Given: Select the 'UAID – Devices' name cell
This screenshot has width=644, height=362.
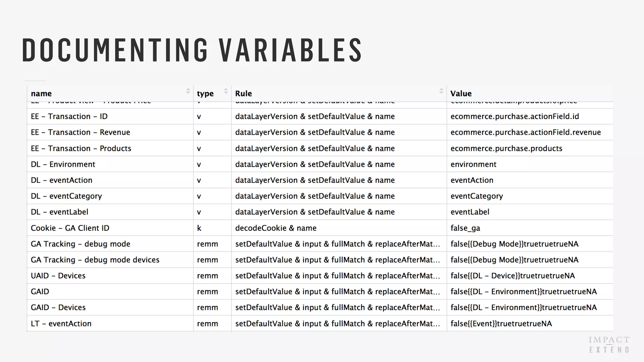Looking at the screenshot, I should (110, 276).
